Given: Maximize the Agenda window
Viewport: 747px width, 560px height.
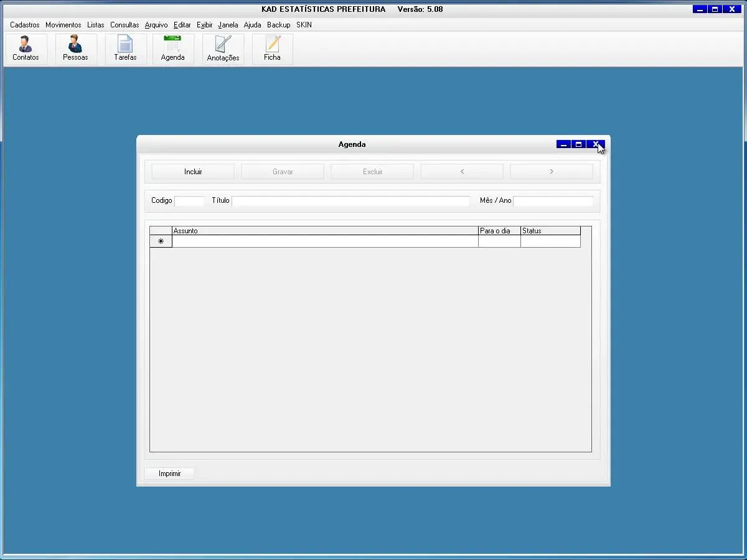Looking at the screenshot, I should click(579, 144).
